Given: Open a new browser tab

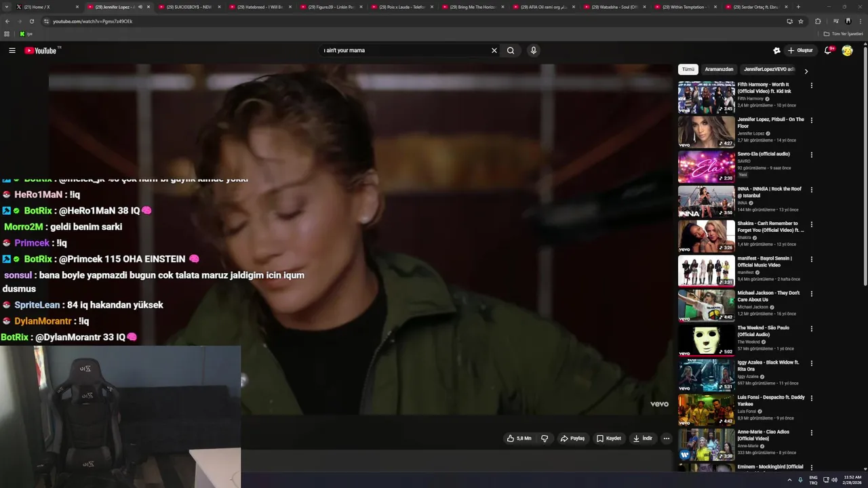Looking at the screenshot, I should (798, 7).
